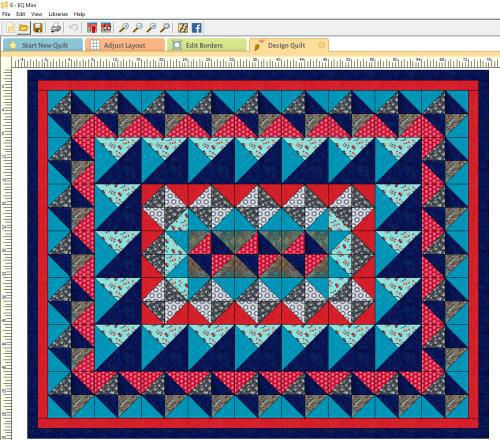Image resolution: width=500 pixels, height=440 pixels.
Task: Click the third magnifier zoom icon
Action: tap(151, 28)
